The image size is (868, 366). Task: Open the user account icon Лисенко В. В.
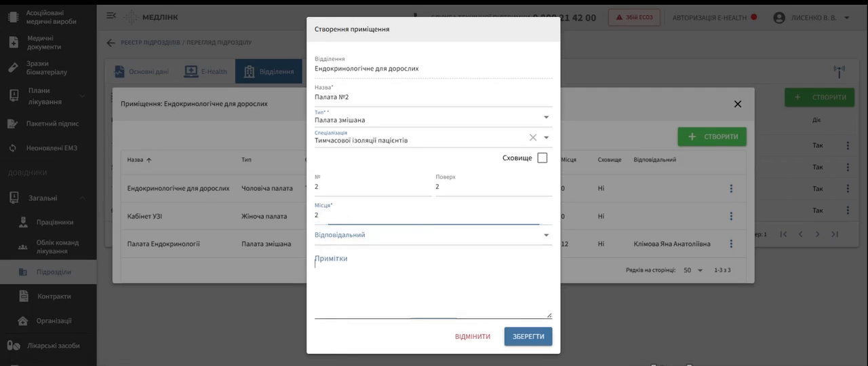[779, 18]
